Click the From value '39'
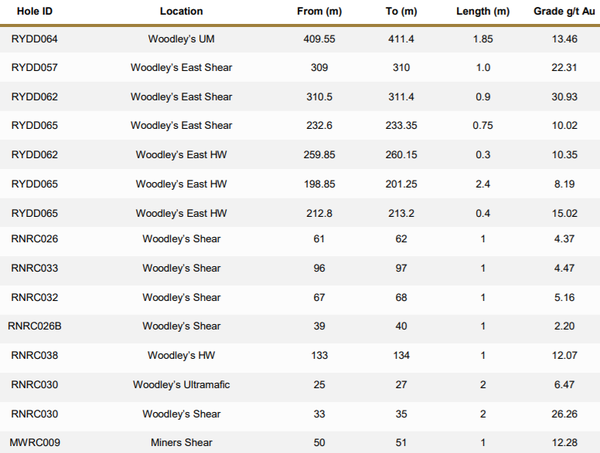The height and width of the screenshot is (453, 600). coord(319,326)
